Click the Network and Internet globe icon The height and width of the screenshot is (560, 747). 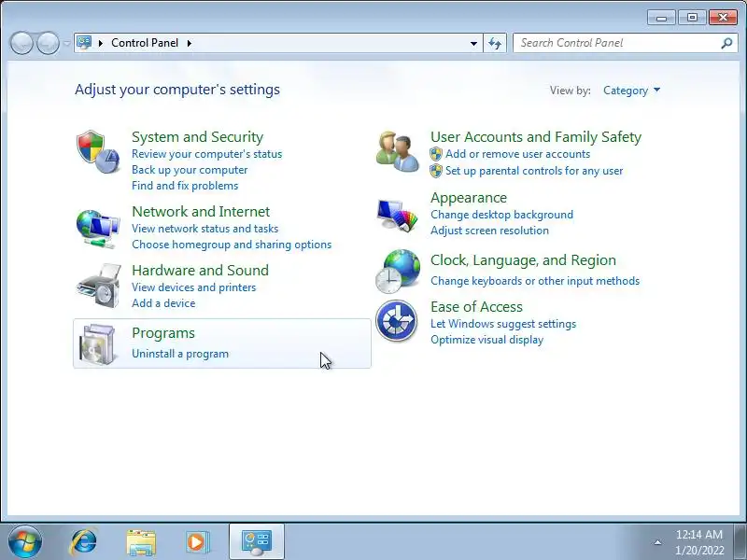[x=98, y=229]
